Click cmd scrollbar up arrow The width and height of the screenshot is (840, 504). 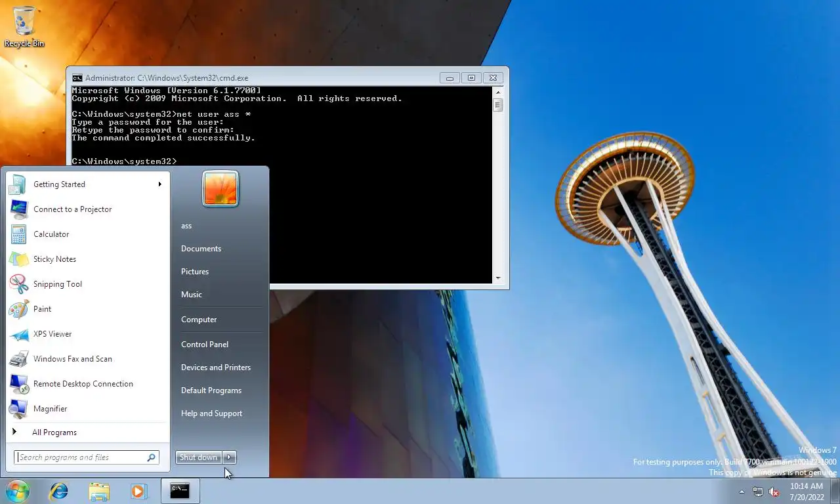(497, 91)
